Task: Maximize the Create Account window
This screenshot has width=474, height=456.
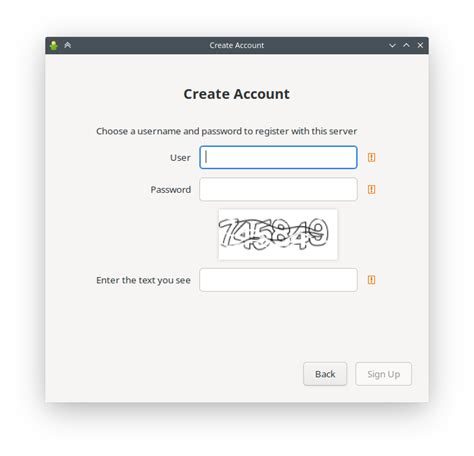Action: tap(406, 45)
